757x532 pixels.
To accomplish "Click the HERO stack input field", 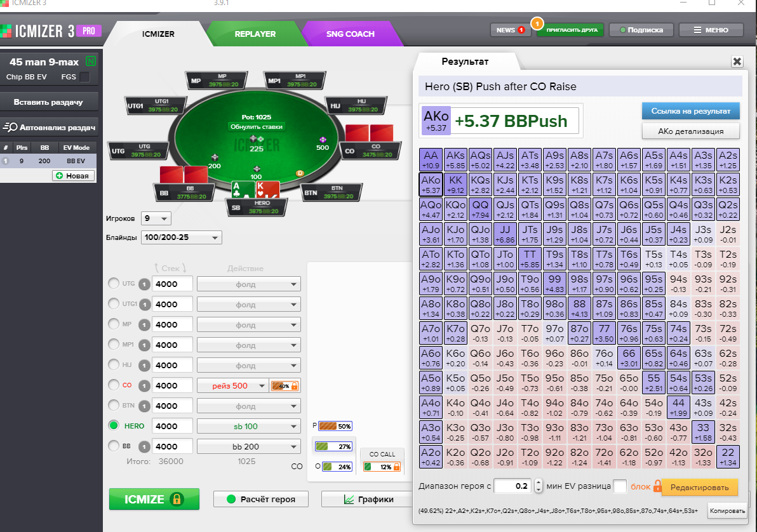I will pyautogui.click(x=172, y=426).
